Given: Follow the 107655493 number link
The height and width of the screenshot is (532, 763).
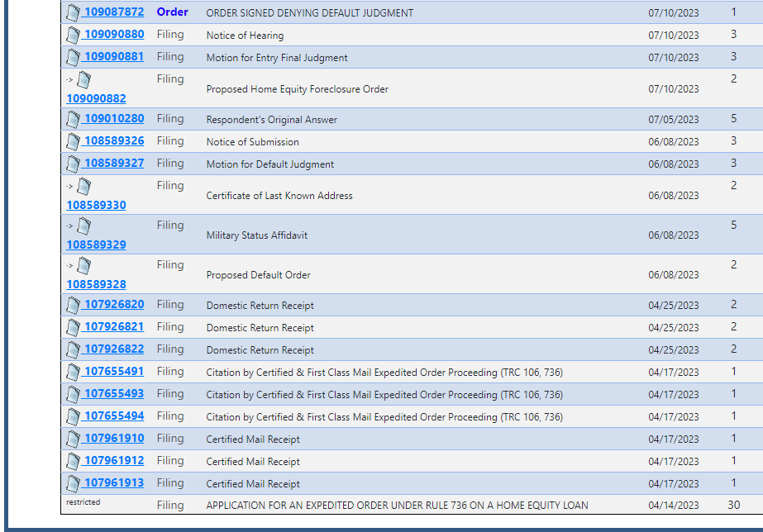Looking at the screenshot, I should click(x=114, y=394).
